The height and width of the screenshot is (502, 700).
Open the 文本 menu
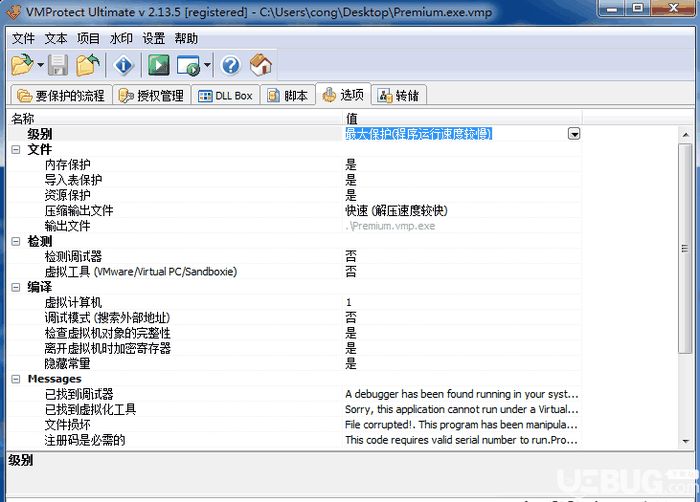click(x=56, y=39)
